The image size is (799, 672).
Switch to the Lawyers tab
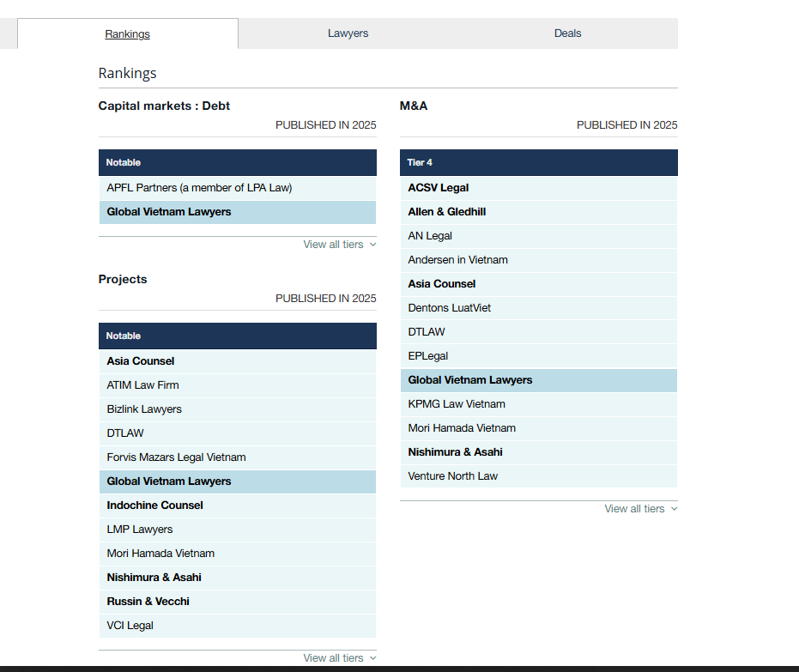(348, 33)
